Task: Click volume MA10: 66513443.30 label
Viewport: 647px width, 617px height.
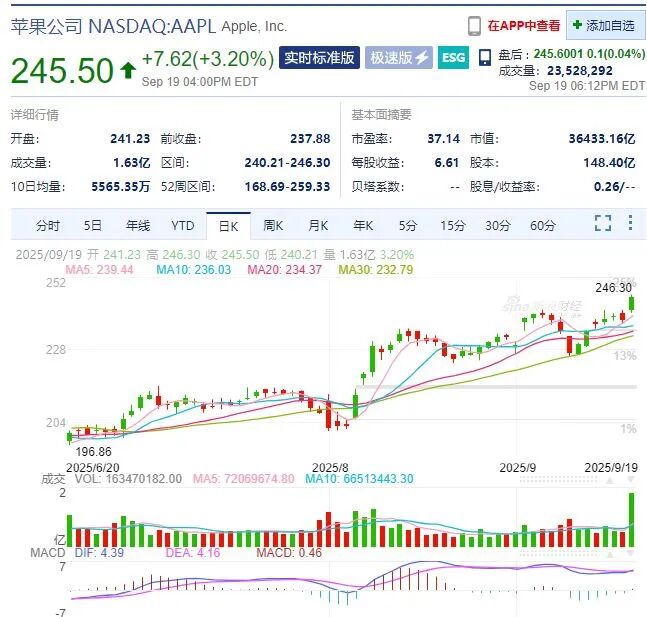Action: click(x=359, y=479)
